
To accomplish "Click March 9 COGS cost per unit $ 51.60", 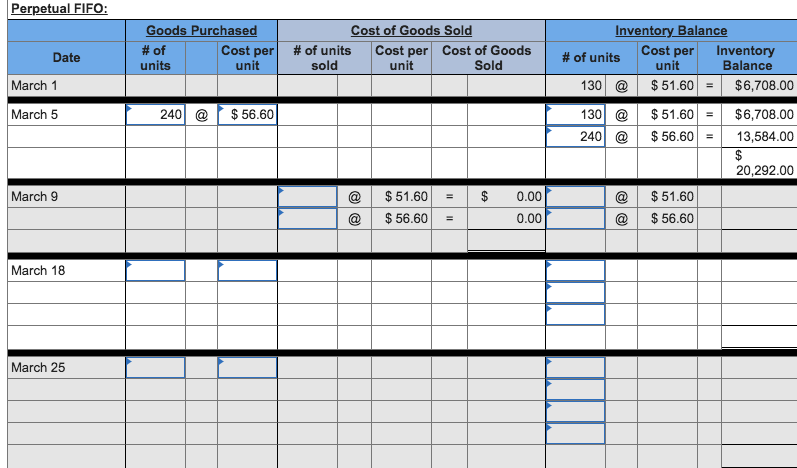I will (406, 197).
